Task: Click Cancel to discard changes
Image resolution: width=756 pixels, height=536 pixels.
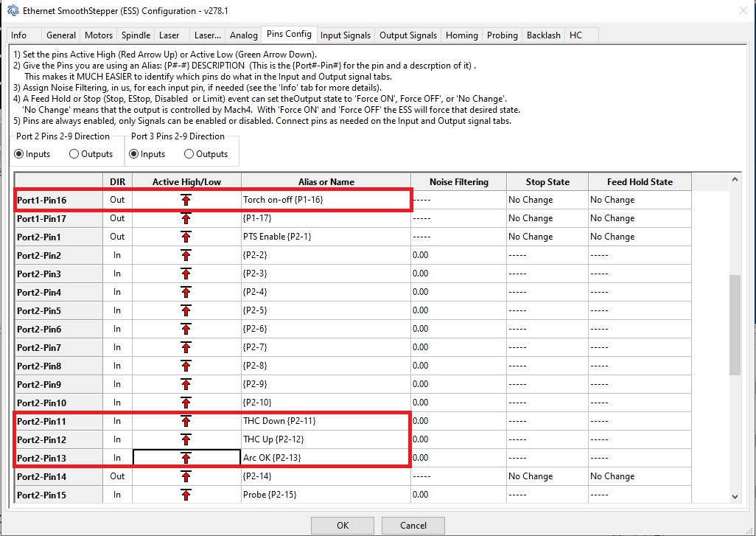Action: (x=413, y=525)
